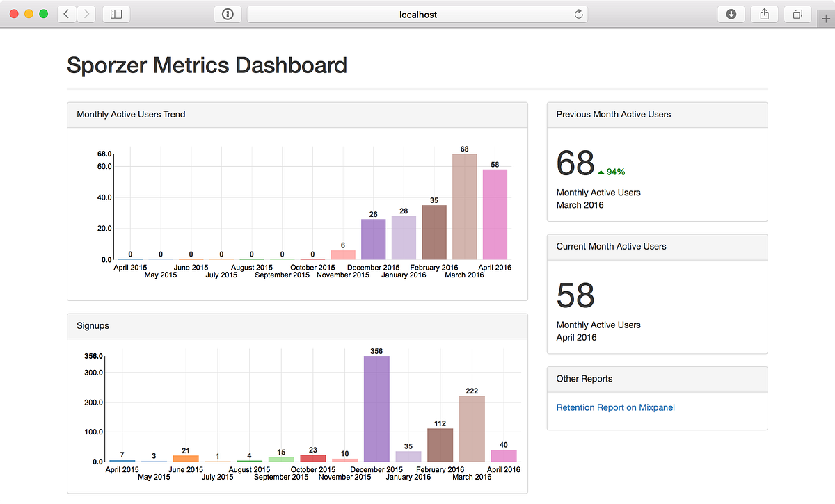Toggle the Safari sidebar
Screen dimensions: 835x504
116,13
